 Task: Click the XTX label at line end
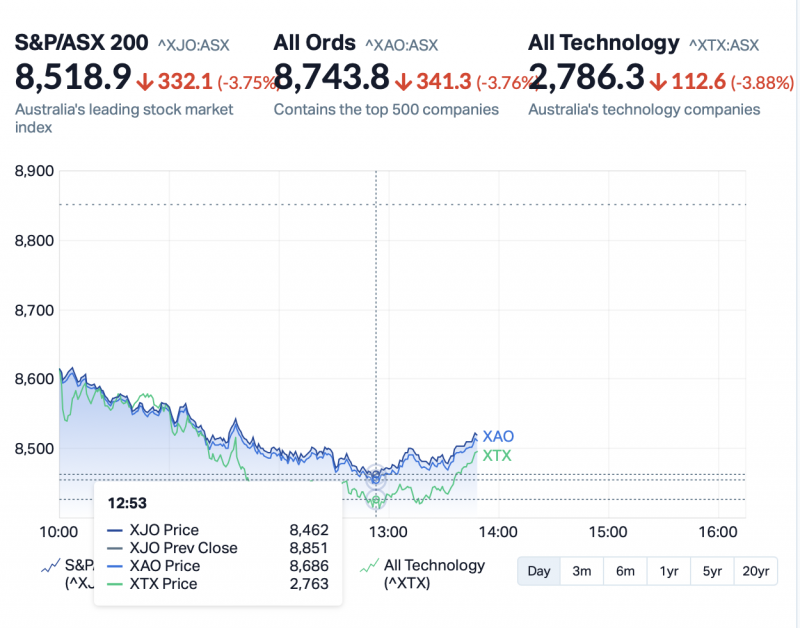[x=497, y=456]
